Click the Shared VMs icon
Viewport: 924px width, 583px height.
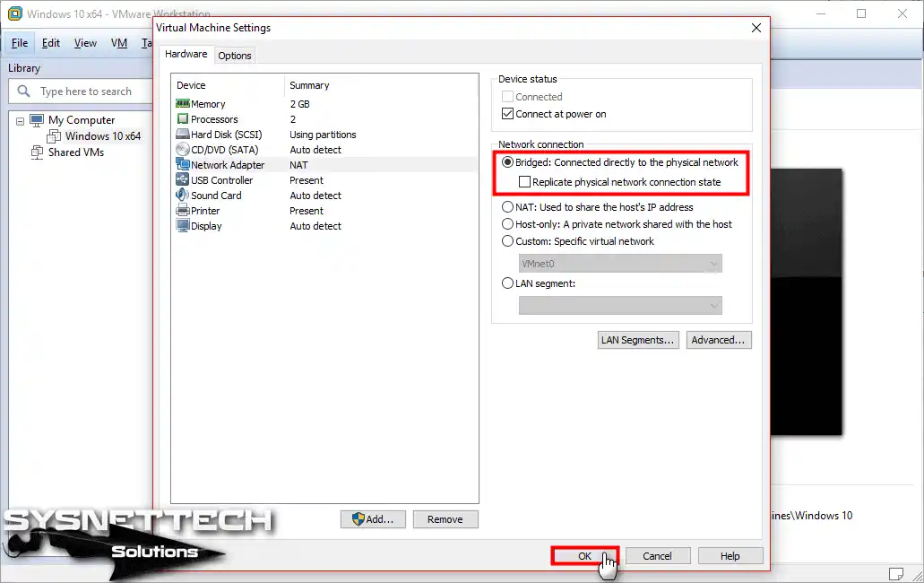[x=37, y=152]
